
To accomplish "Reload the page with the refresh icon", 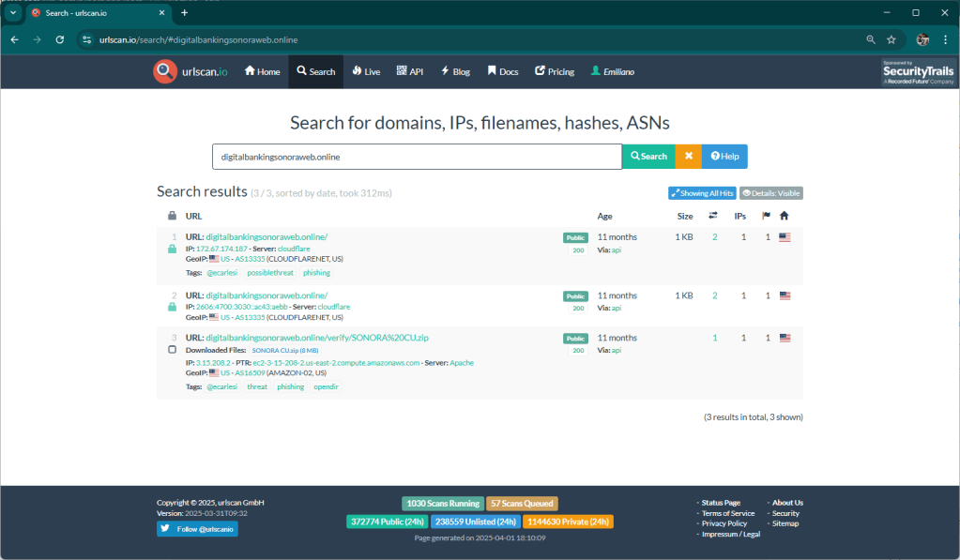I will point(60,40).
